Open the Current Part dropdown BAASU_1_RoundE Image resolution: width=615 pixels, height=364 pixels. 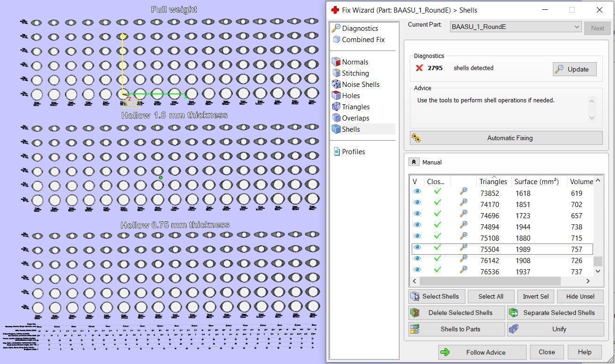515,27
